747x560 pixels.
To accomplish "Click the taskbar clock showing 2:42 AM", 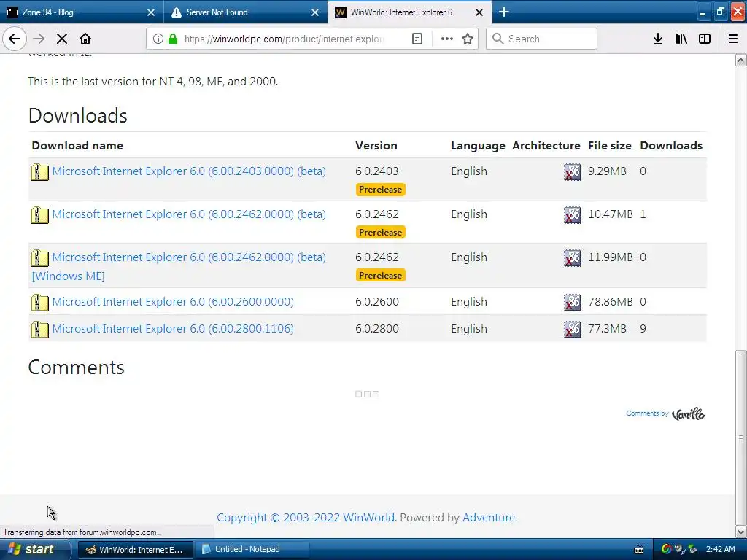I will (720, 550).
